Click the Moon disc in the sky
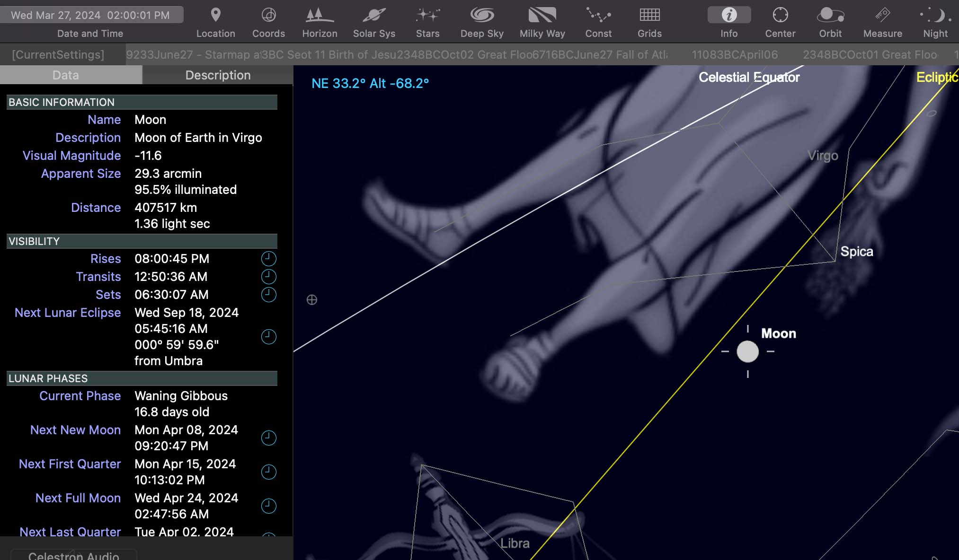 pos(747,351)
